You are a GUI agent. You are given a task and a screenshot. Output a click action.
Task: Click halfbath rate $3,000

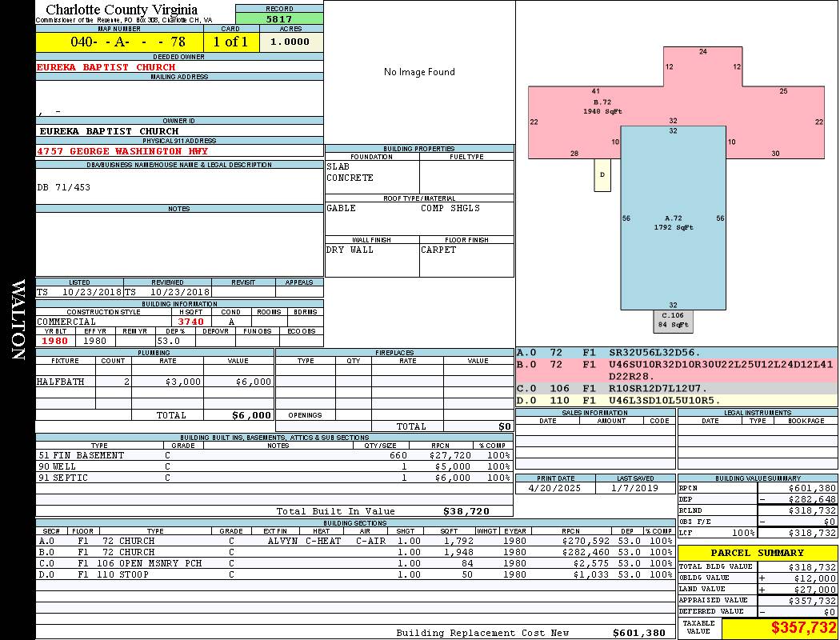183,382
